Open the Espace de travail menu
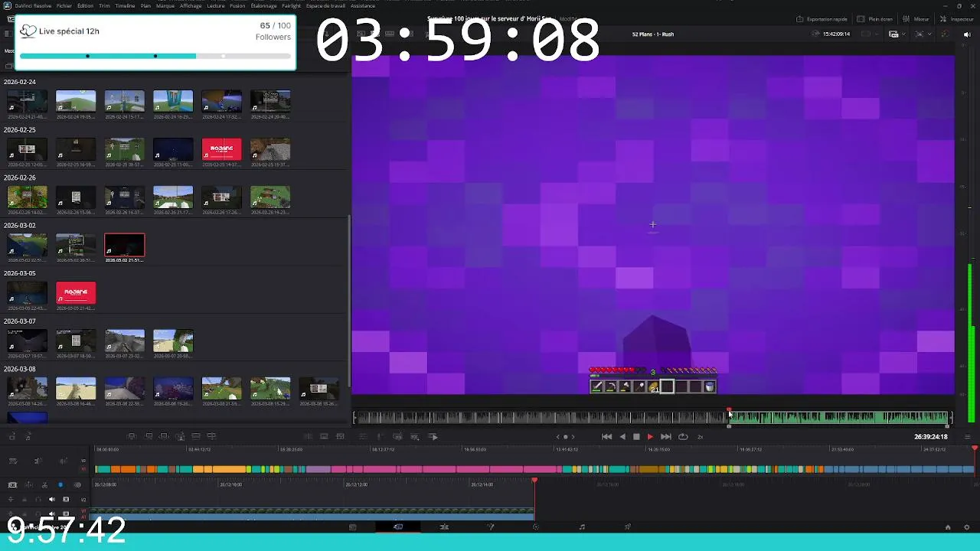This screenshot has height=551, width=980. (325, 6)
